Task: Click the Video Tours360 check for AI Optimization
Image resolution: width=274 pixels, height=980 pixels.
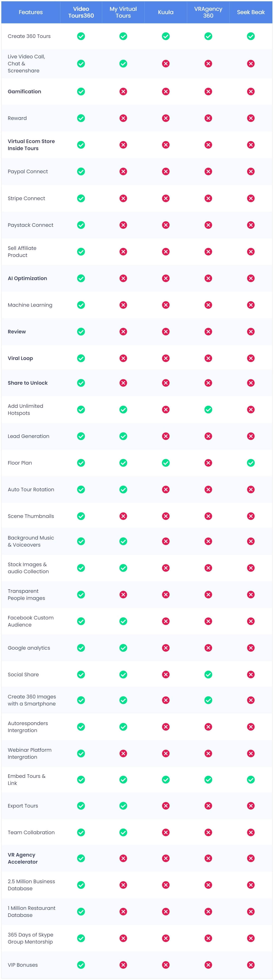Action: (x=81, y=278)
